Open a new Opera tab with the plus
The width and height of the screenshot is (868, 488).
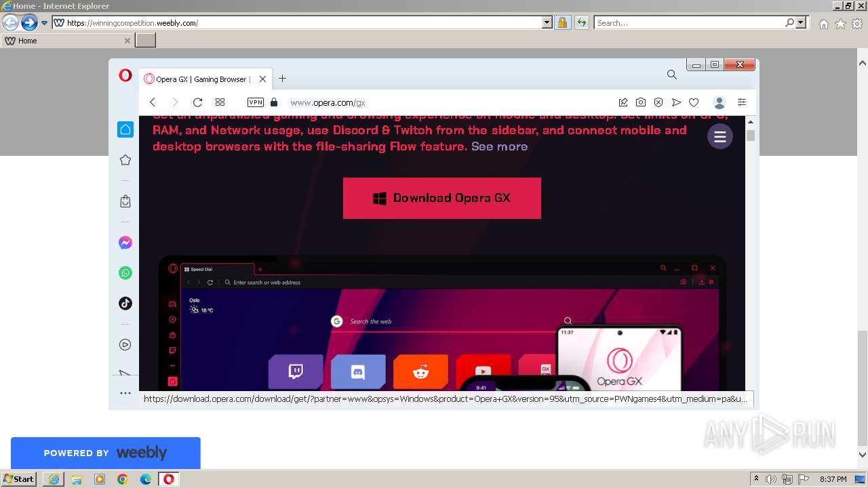click(282, 79)
